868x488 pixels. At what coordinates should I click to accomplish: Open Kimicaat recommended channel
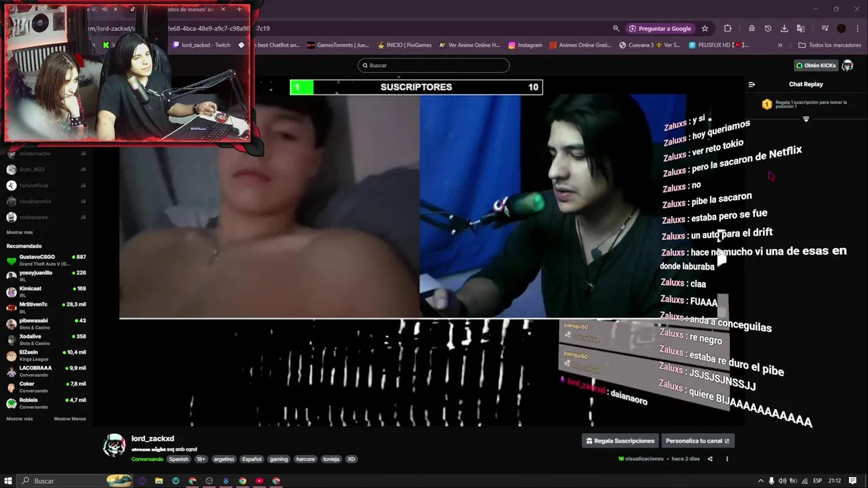coord(46,291)
